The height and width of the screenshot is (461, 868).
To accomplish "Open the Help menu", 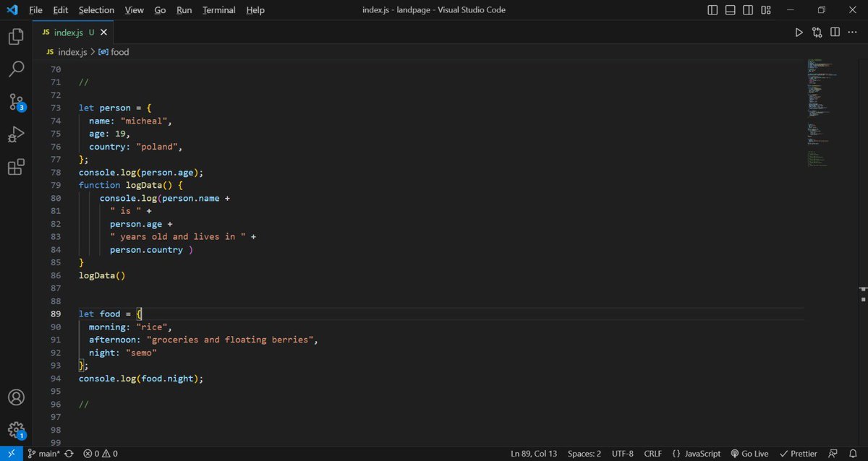I will coord(255,10).
